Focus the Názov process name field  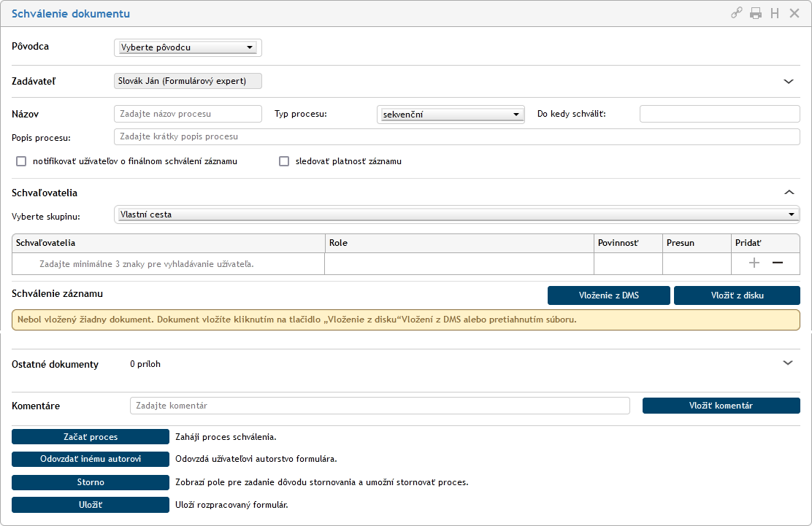188,114
